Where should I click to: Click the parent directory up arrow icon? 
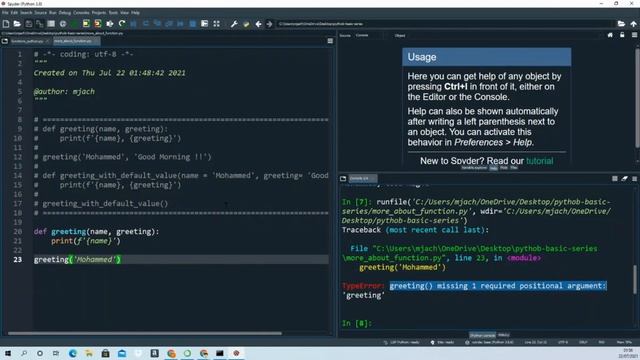point(633,24)
